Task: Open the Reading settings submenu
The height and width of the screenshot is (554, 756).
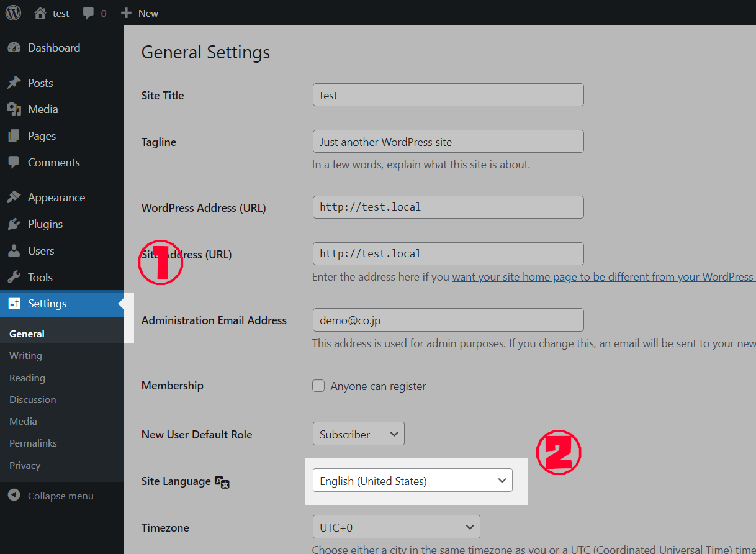Action: tap(27, 378)
